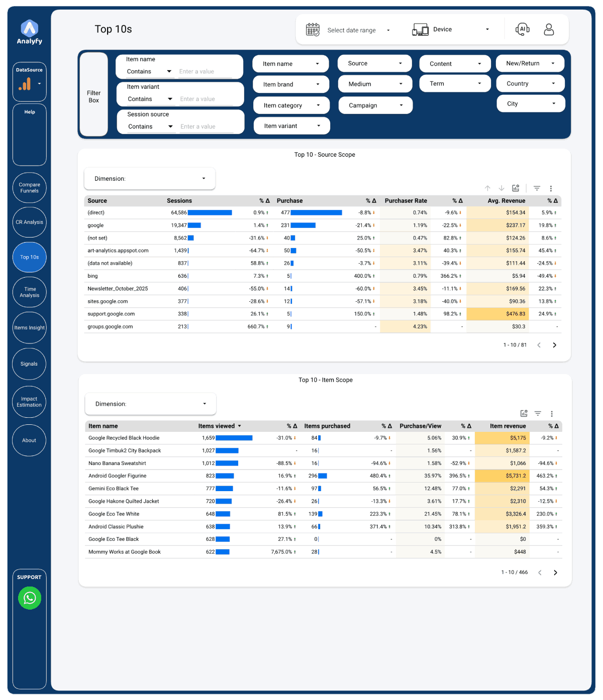This screenshot has height=700, width=603.
Task: Click the Device monitor icon
Action: coord(420,30)
